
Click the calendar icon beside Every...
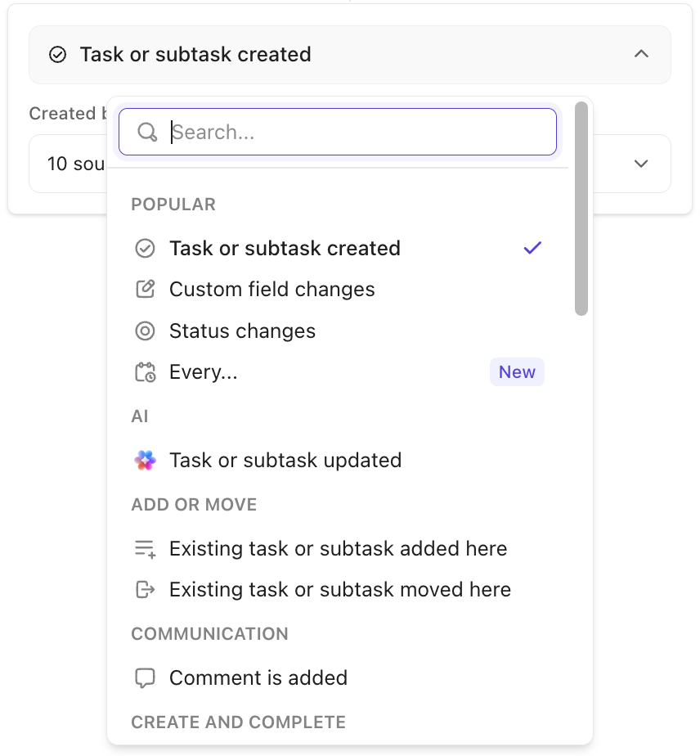pyautogui.click(x=145, y=371)
